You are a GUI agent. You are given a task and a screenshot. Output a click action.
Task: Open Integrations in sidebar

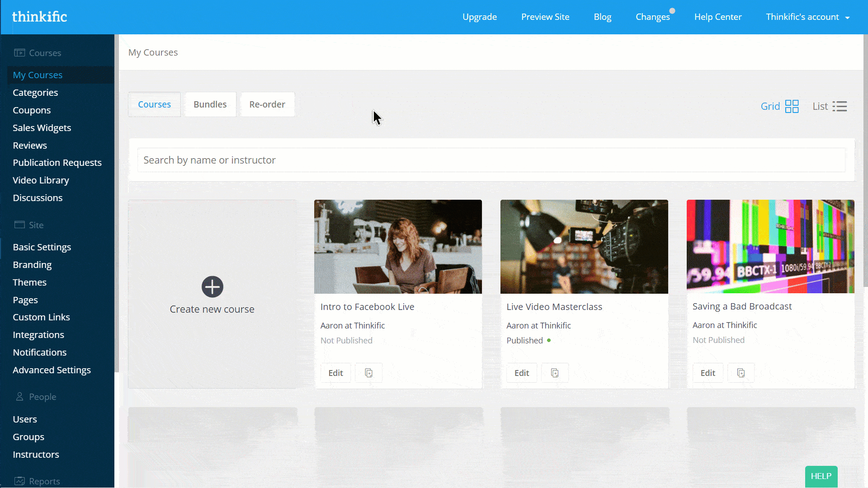38,335
